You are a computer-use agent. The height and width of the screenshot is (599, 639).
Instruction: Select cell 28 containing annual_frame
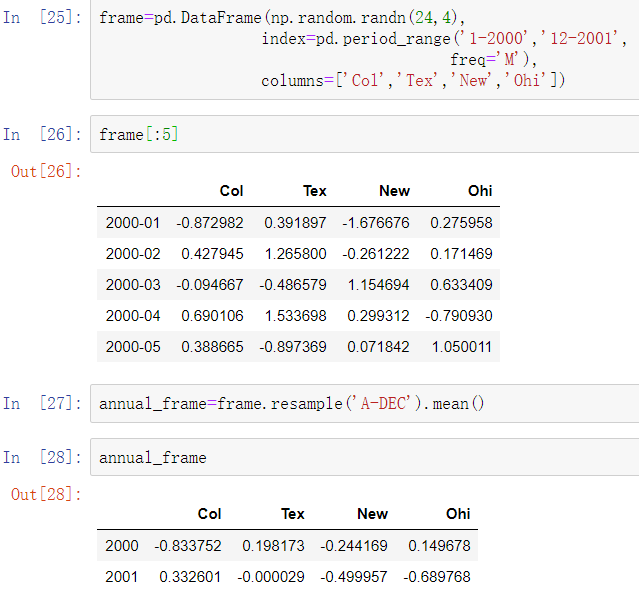click(365, 457)
